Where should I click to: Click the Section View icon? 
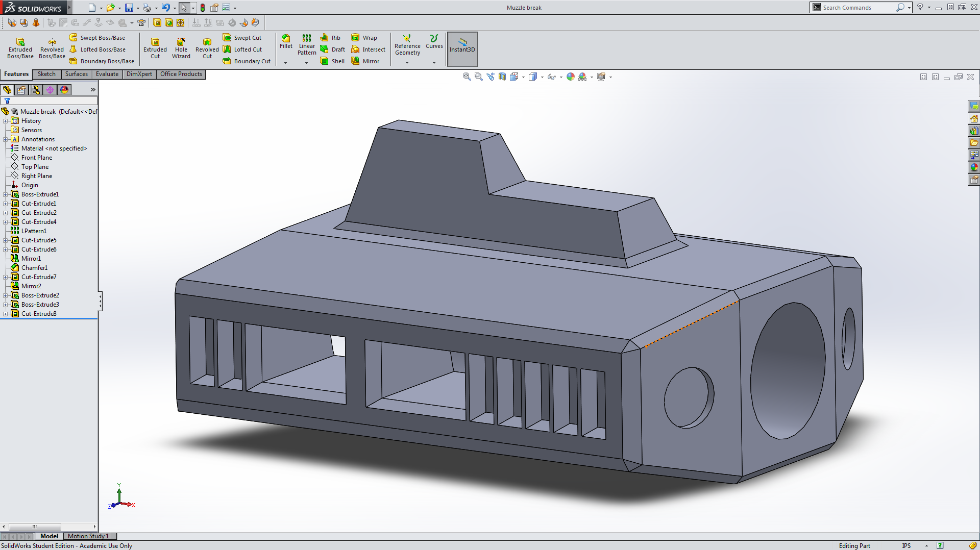pyautogui.click(x=502, y=77)
